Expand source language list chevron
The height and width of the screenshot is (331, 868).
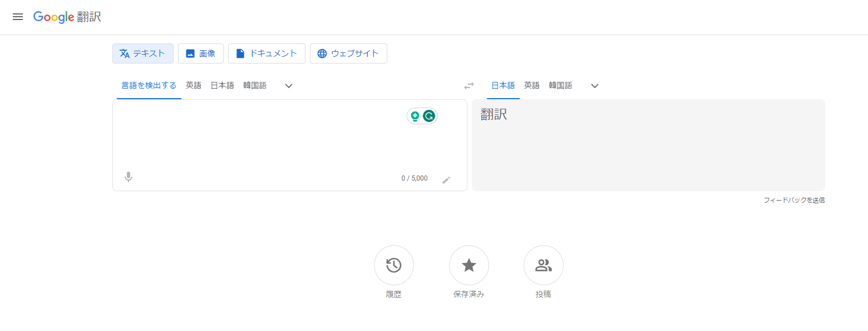(x=289, y=86)
